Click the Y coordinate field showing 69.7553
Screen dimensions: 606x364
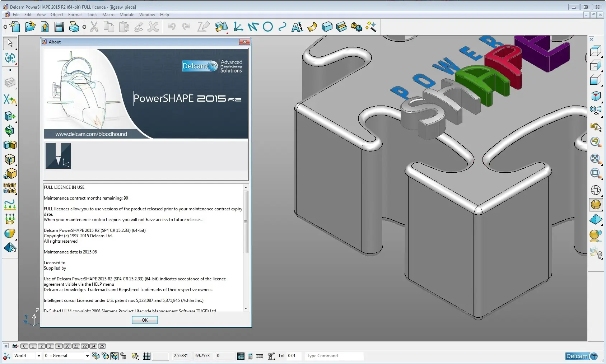(x=204, y=356)
